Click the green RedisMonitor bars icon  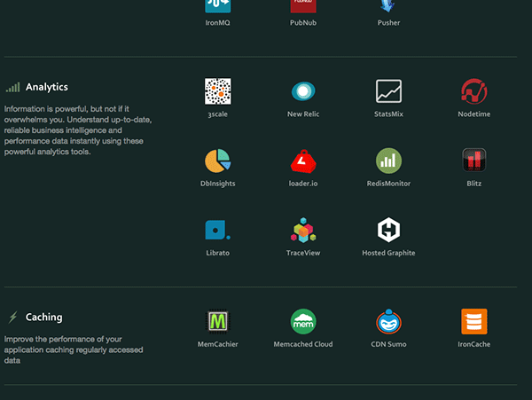(x=388, y=161)
